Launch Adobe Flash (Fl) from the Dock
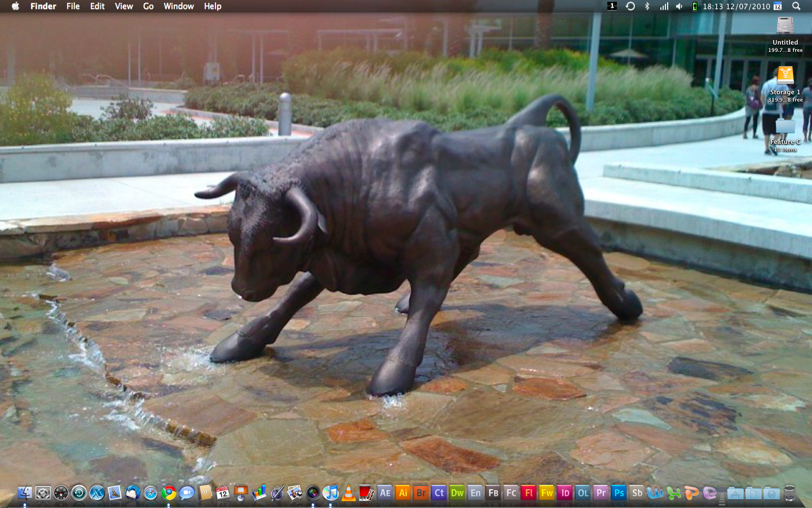The height and width of the screenshot is (508, 812). [x=529, y=493]
